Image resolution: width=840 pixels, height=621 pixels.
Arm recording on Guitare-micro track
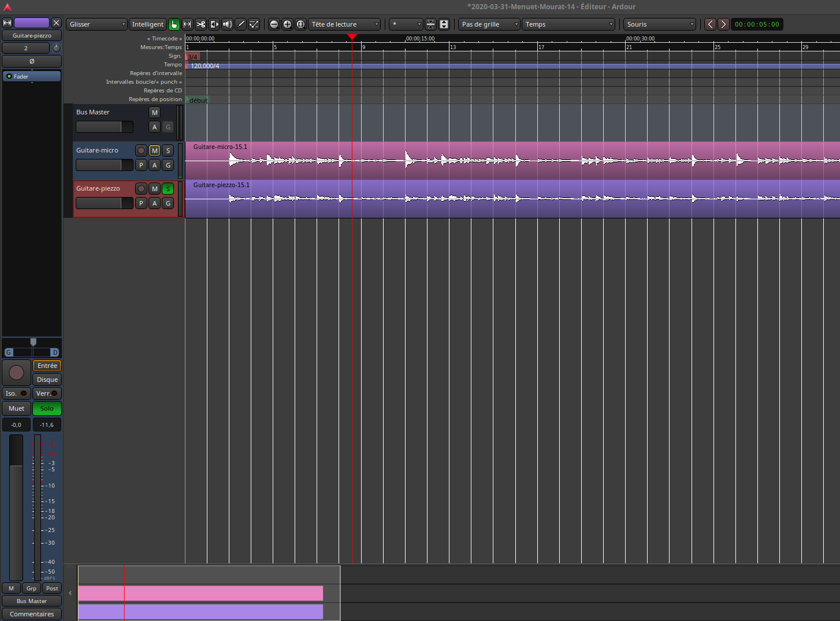point(141,151)
